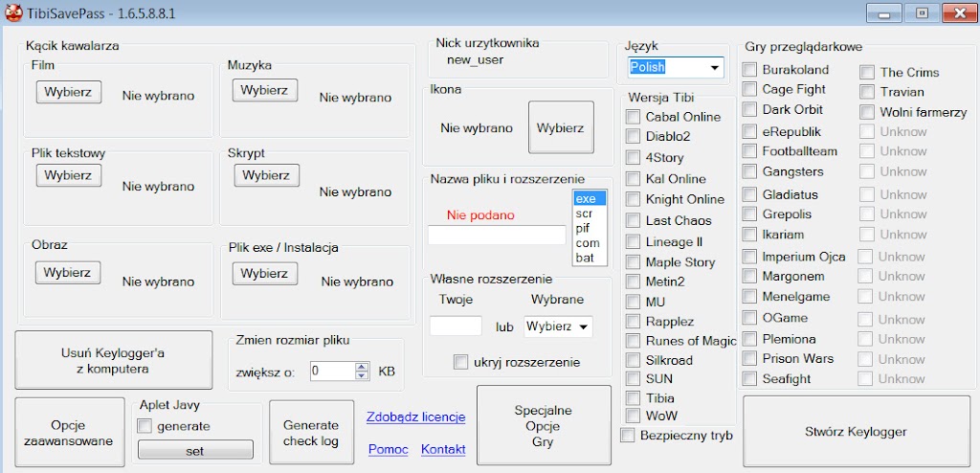The height and width of the screenshot is (473, 980).
Task: Click Wybierz in the Plik tekstowy group
Action: click(x=68, y=175)
